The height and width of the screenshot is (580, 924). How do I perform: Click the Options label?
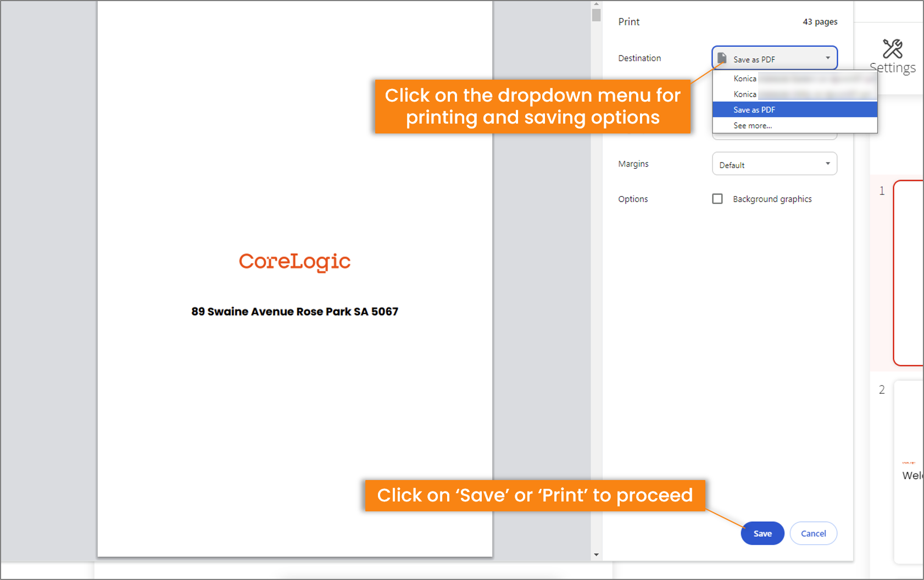633,199
